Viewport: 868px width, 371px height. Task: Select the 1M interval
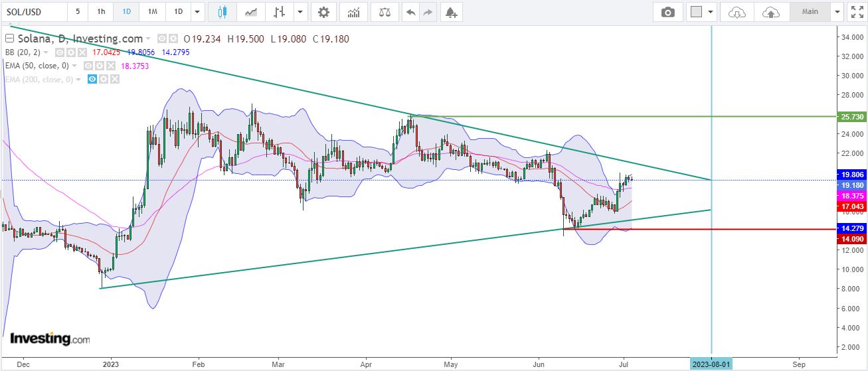point(152,12)
